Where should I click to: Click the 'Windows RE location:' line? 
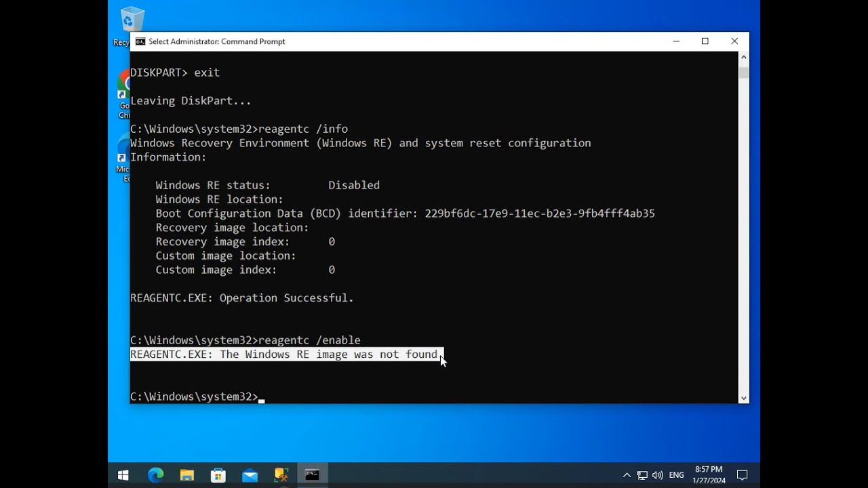219,199
